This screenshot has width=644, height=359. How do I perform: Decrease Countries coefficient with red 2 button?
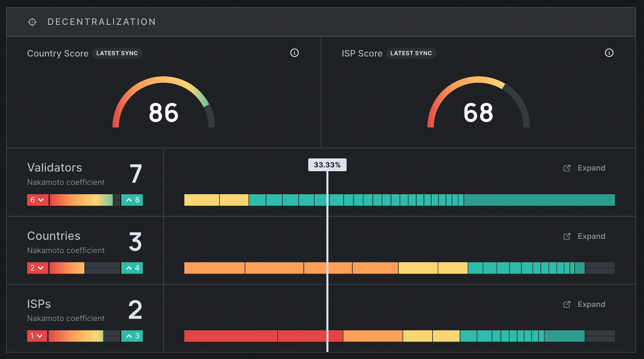38,268
